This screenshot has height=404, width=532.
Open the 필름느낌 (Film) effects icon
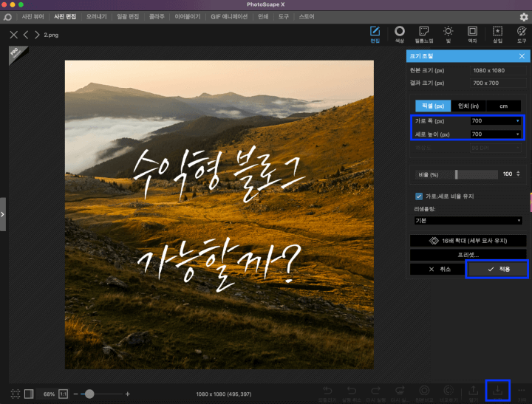click(x=424, y=34)
